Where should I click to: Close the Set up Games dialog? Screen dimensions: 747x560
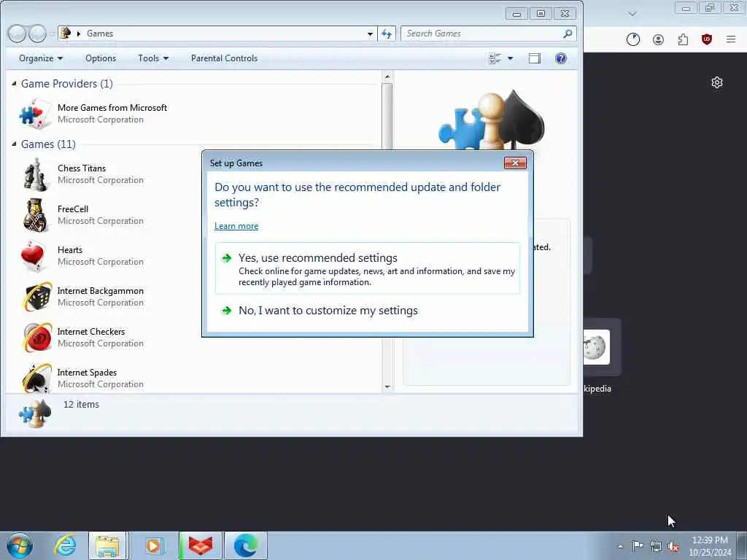click(x=515, y=163)
